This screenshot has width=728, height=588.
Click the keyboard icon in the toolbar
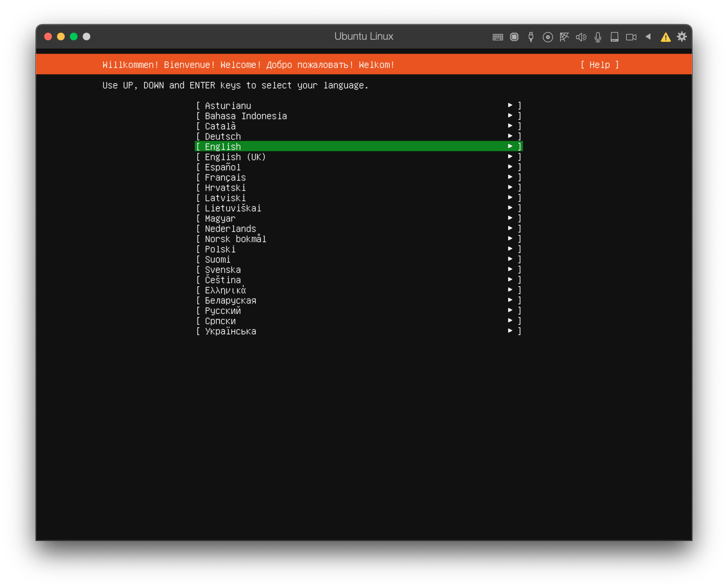pos(498,37)
